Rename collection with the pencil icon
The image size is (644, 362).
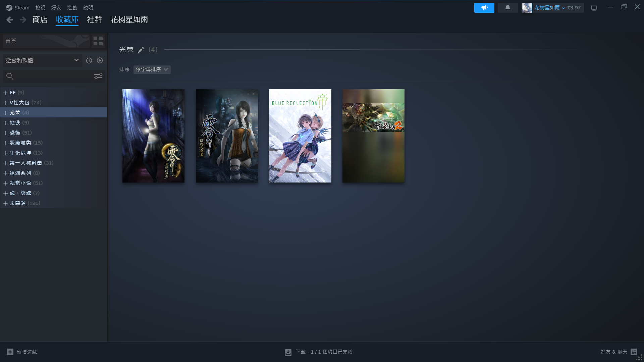coord(141,50)
